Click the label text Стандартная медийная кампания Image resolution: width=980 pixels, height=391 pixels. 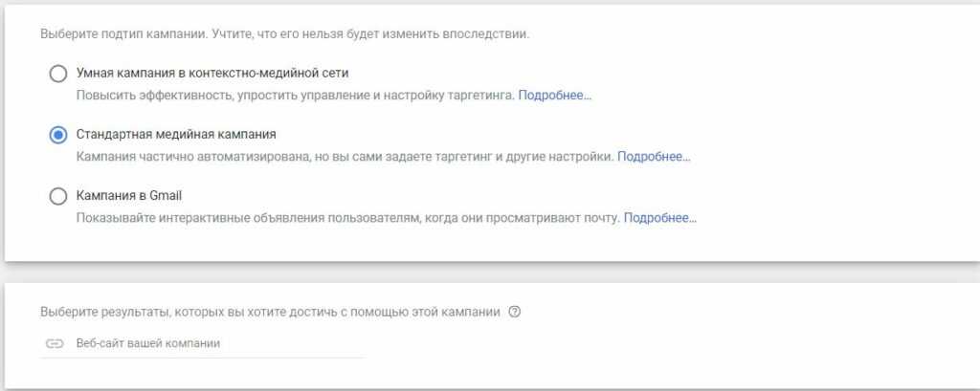pos(176,134)
